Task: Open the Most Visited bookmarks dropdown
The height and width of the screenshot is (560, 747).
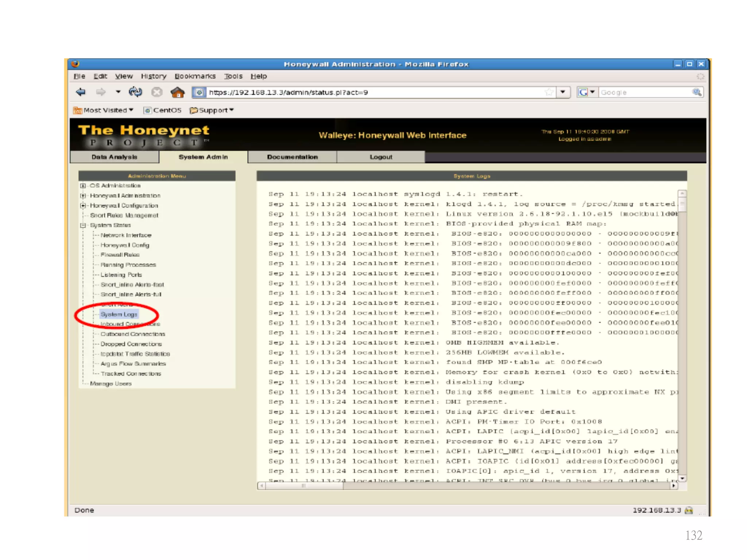Action: 104,110
